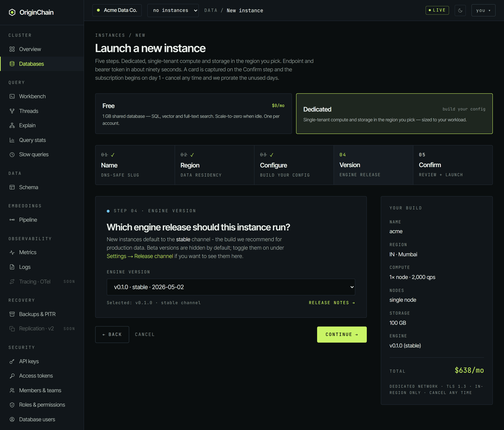This screenshot has height=430, width=504.
Task: Click the Roles & permissions shield icon
Action: (x=12, y=405)
